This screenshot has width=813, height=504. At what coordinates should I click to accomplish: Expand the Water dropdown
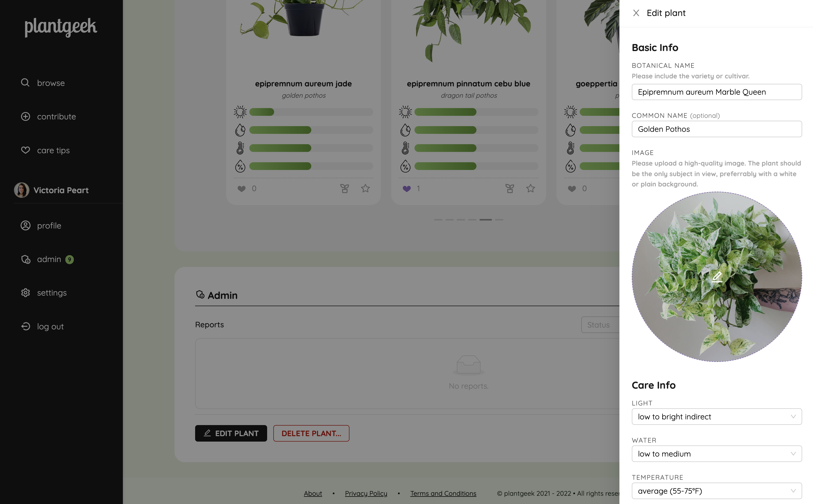pyautogui.click(x=717, y=454)
